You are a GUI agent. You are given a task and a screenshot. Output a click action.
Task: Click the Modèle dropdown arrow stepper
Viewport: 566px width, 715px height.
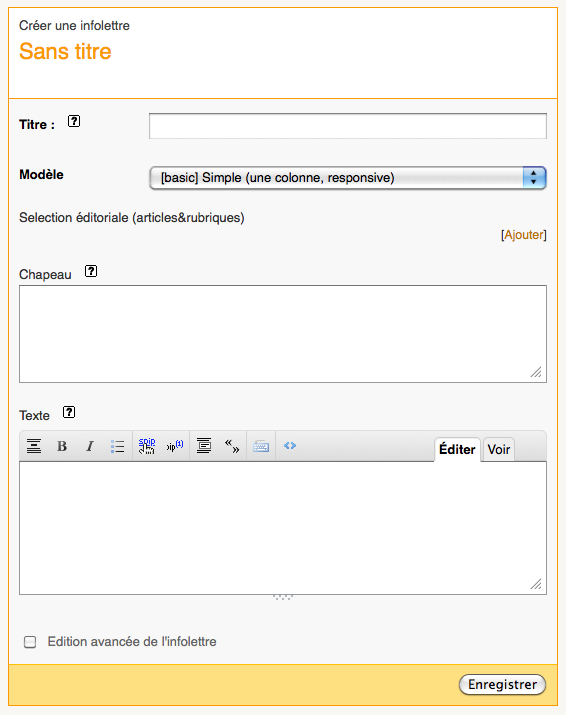click(x=534, y=178)
